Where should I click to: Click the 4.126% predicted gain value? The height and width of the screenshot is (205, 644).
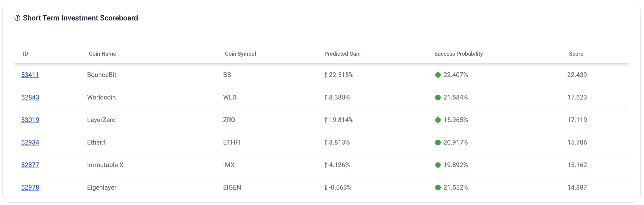coord(339,165)
